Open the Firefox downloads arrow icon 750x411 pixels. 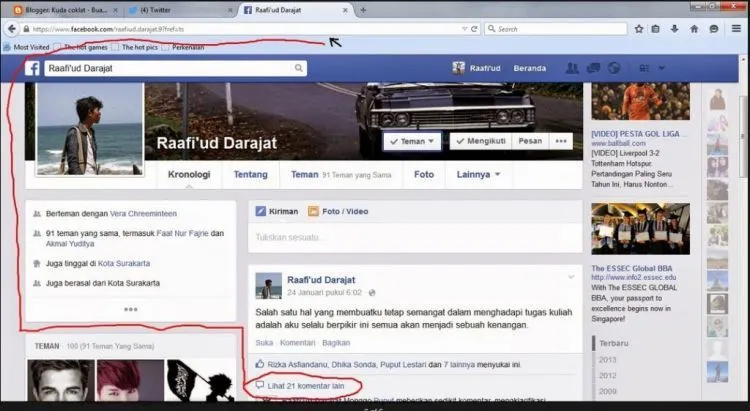674,29
